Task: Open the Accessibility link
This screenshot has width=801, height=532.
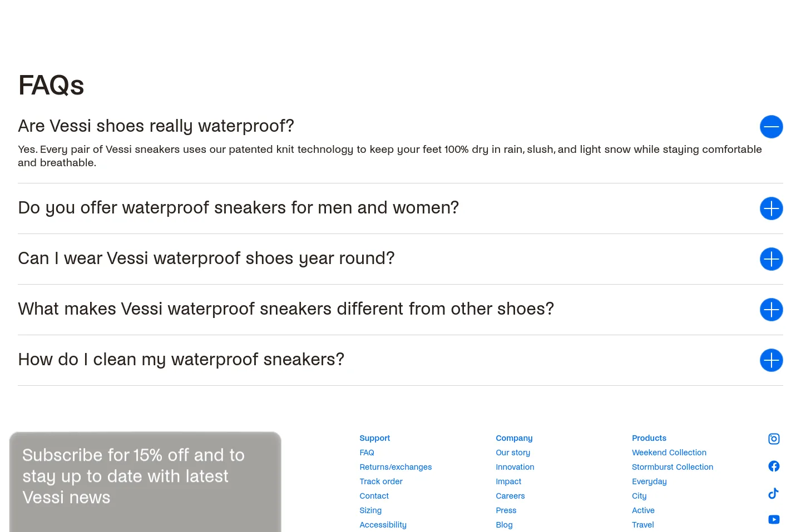Action: (383, 525)
